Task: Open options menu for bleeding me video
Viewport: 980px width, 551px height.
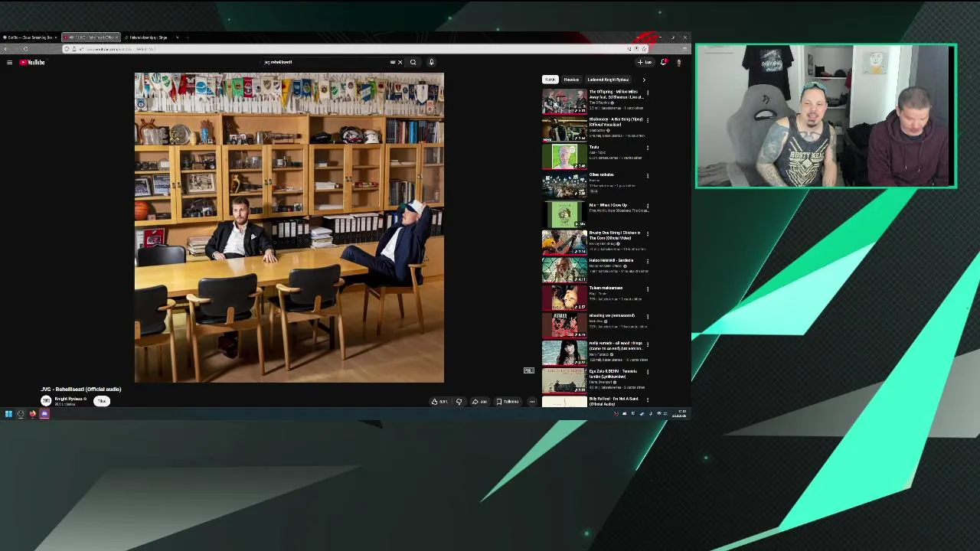Action: tap(648, 316)
